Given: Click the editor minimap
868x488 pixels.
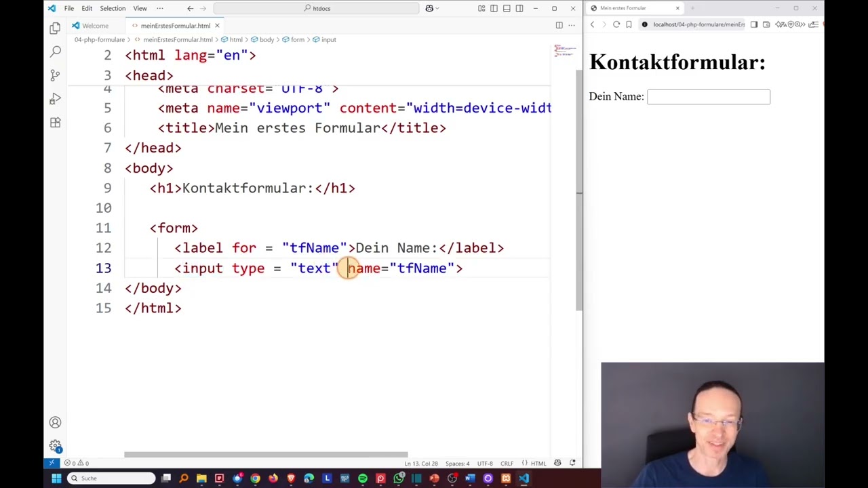Looking at the screenshot, I should pyautogui.click(x=565, y=51).
